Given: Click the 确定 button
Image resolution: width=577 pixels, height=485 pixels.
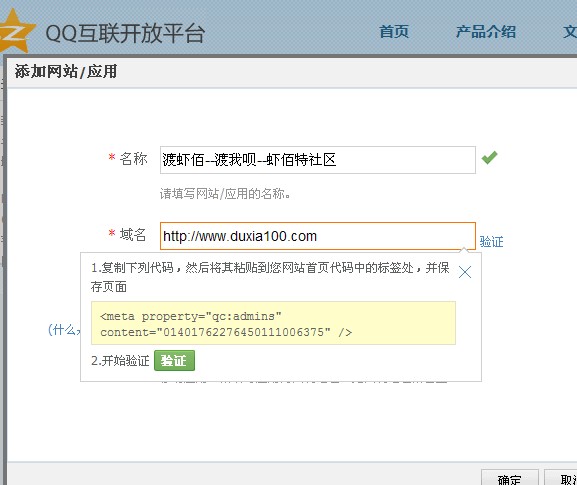Looking at the screenshot, I should click(510, 478).
